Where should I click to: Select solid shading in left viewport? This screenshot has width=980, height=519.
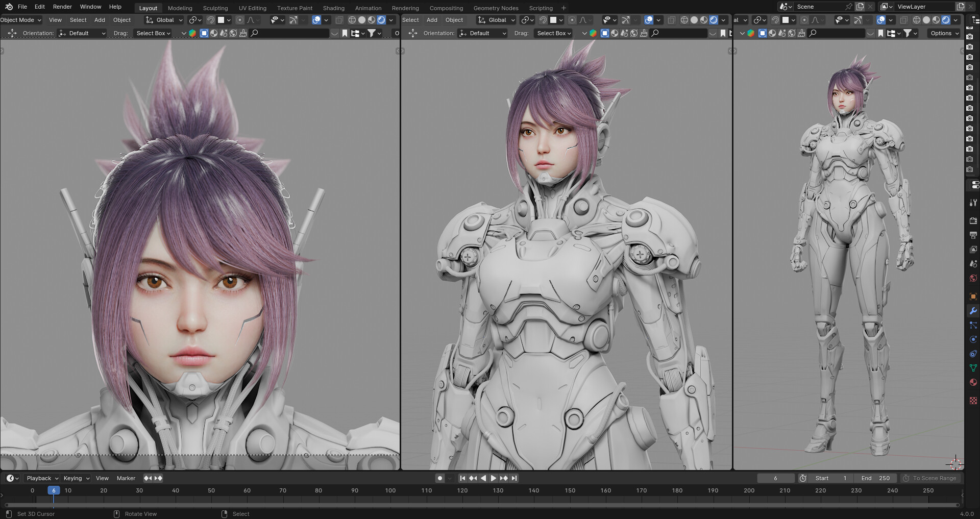[362, 20]
